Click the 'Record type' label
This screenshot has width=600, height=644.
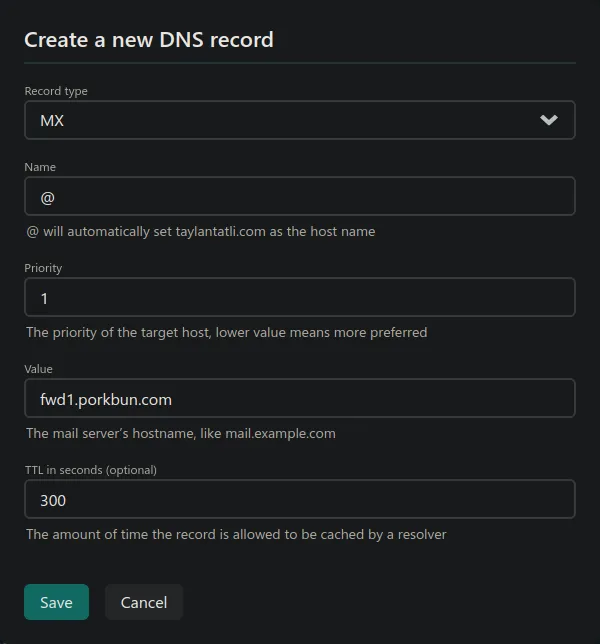pos(56,91)
